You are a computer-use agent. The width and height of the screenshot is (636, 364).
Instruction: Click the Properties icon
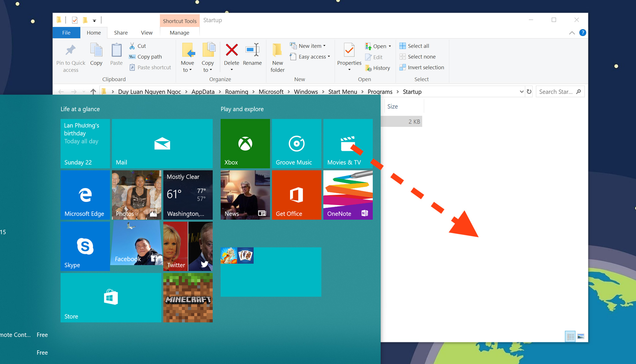349,50
